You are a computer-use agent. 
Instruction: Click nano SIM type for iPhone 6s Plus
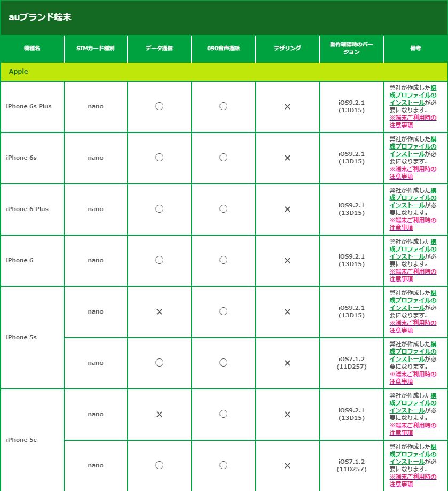[x=96, y=107]
